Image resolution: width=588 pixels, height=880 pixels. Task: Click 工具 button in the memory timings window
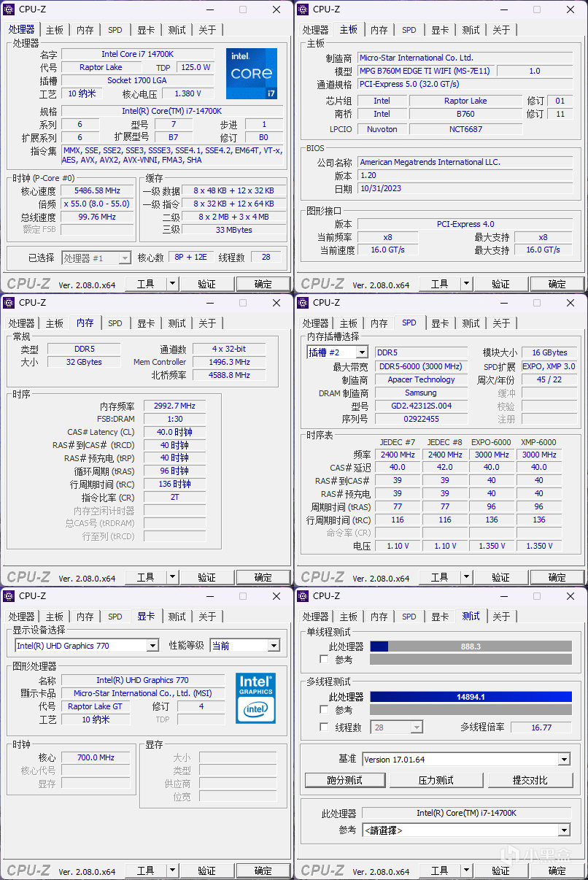pyautogui.click(x=146, y=577)
